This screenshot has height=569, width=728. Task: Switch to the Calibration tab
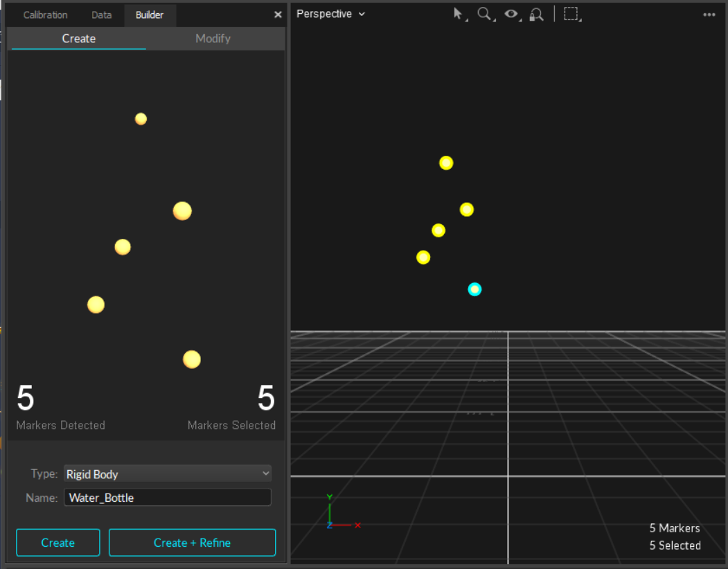[x=45, y=15]
